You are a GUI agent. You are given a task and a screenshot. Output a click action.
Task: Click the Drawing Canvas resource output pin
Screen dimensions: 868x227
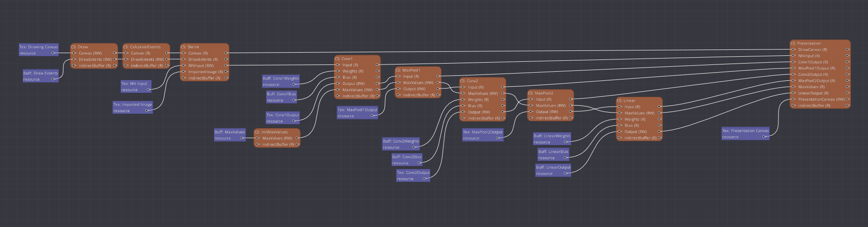53,53
